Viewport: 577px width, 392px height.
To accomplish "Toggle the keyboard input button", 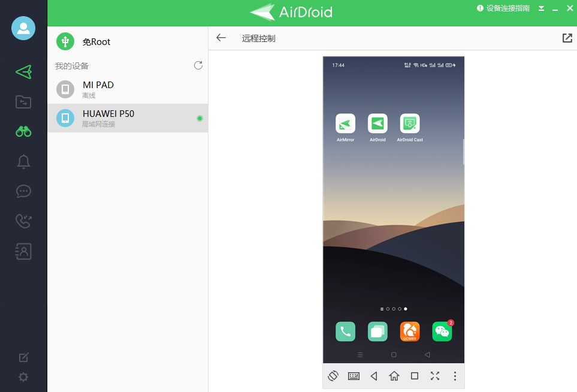I will click(x=354, y=376).
